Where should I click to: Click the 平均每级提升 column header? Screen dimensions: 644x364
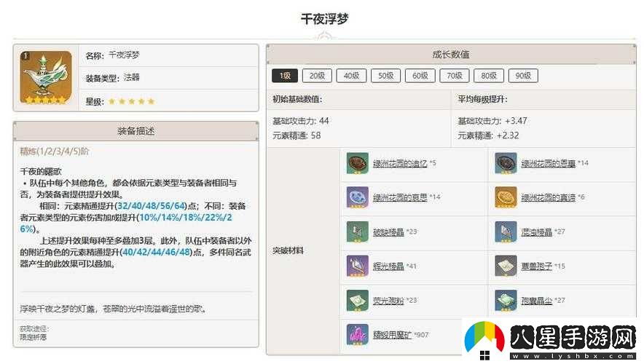point(482,99)
